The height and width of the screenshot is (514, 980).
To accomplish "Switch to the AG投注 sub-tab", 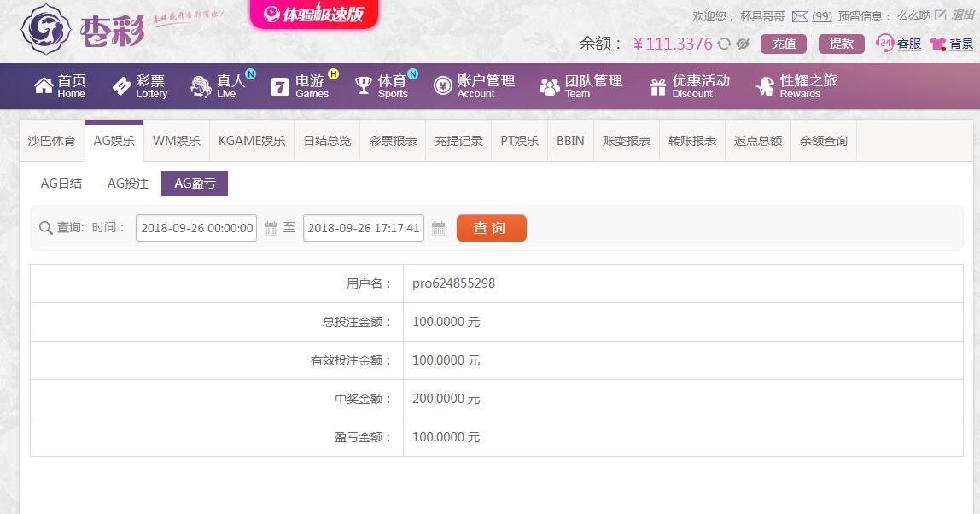I will coord(128,184).
